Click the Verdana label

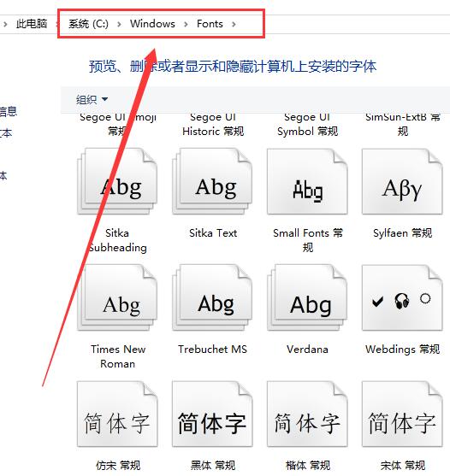pyautogui.click(x=307, y=350)
